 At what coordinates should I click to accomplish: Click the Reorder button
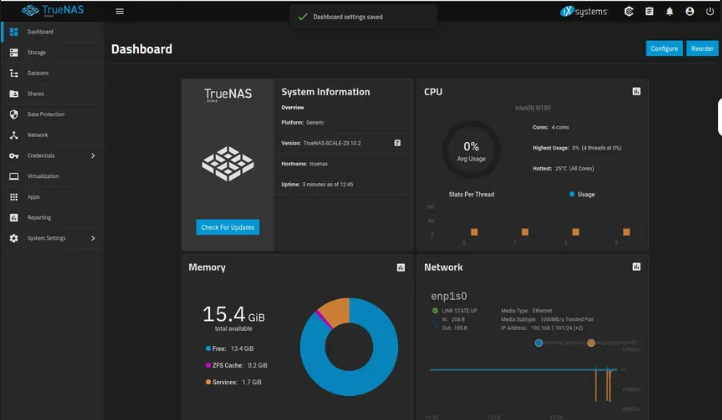(702, 48)
